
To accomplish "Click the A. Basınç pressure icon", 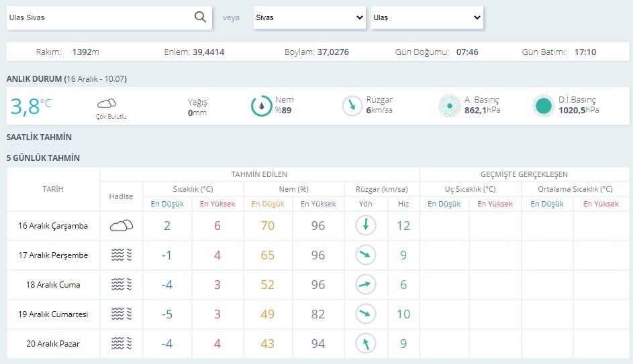I will pos(449,106).
